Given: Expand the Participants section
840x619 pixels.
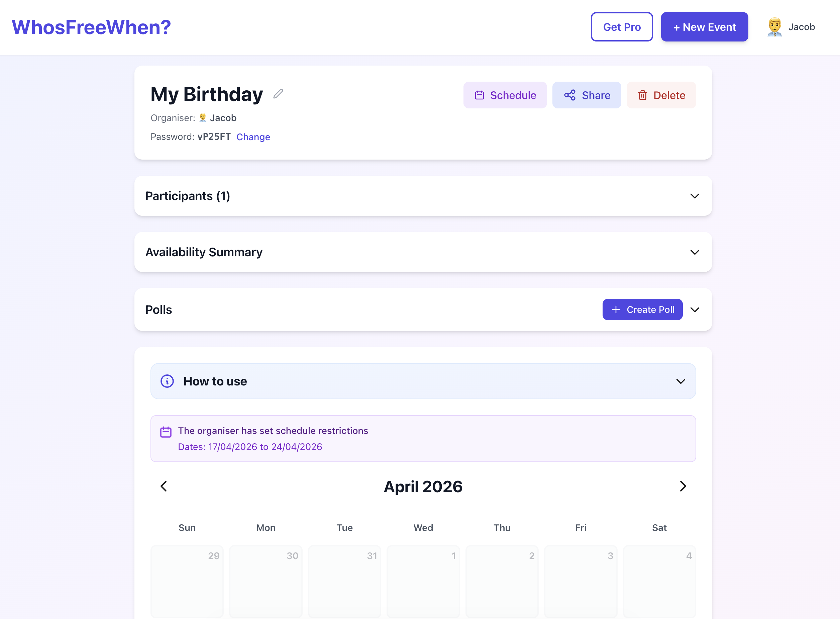Looking at the screenshot, I should (x=695, y=196).
